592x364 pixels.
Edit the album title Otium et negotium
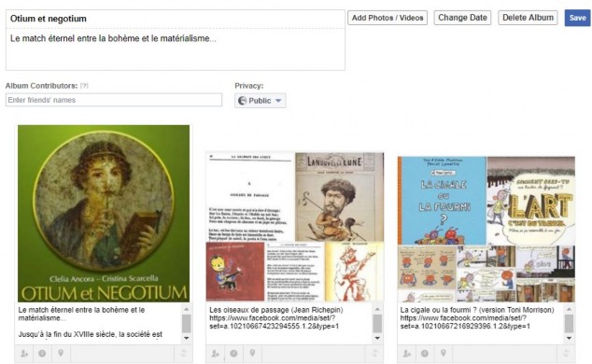176,19
